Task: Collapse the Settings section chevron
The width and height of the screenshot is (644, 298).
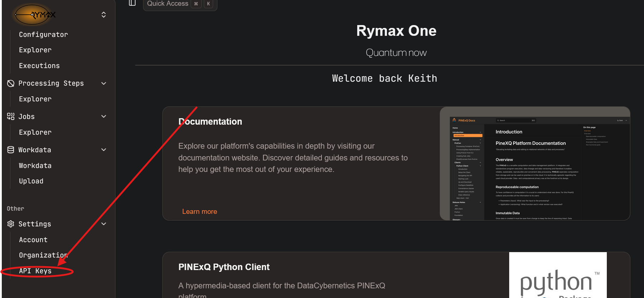Action: pyautogui.click(x=104, y=224)
